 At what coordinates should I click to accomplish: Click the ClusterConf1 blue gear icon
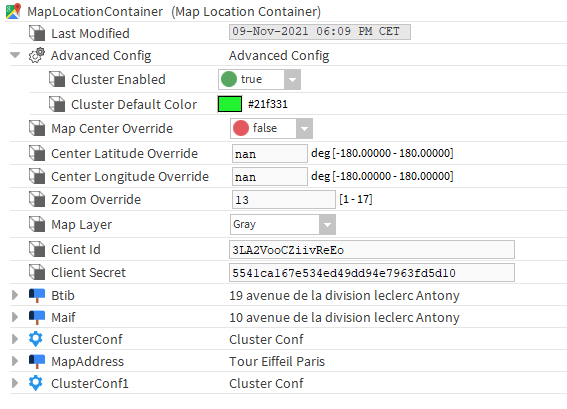click(x=36, y=383)
